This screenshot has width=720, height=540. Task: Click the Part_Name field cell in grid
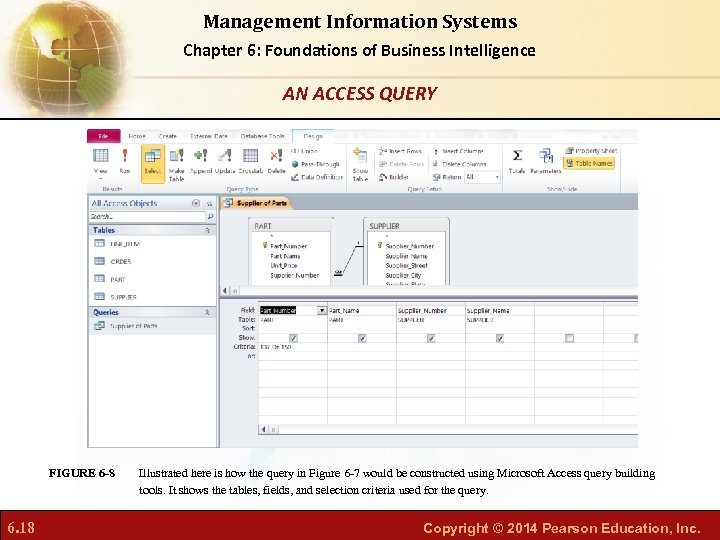(x=362, y=310)
